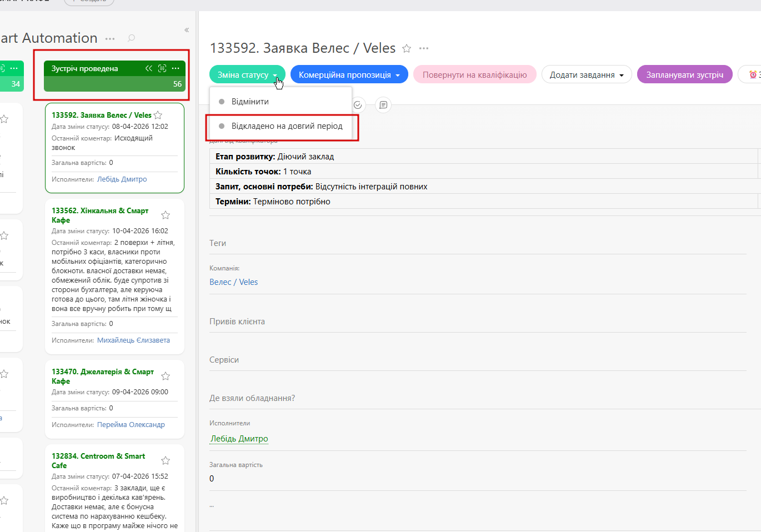761x532 pixels.
Task: Favorite the open 133592 deal via title star
Action: [x=407, y=48]
